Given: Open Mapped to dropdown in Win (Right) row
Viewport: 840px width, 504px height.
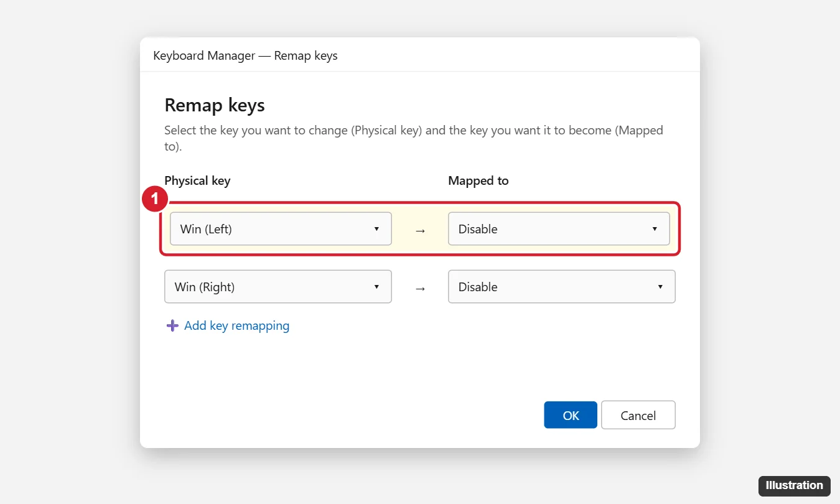Looking at the screenshot, I should [x=562, y=287].
